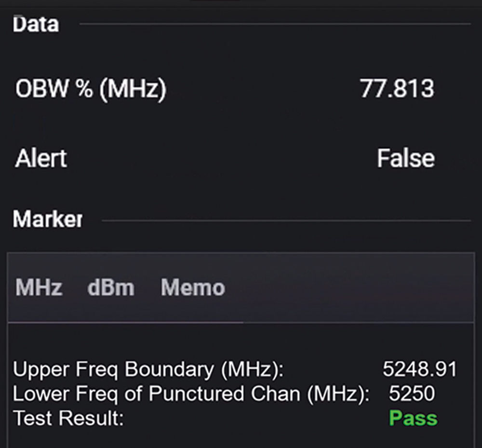Click the divider line beside Data
The height and width of the screenshot is (448, 482).
(x=275, y=24)
